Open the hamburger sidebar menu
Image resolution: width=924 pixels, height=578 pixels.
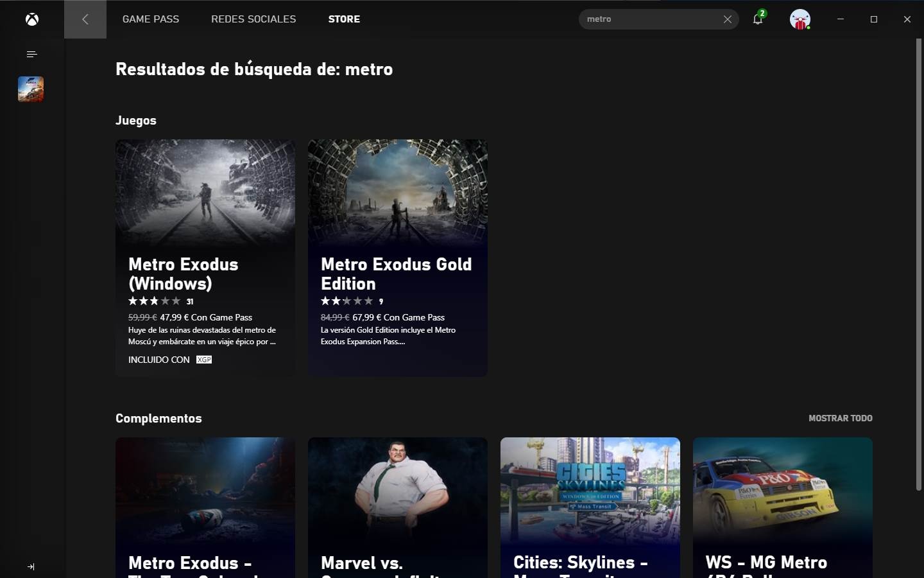(31, 55)
